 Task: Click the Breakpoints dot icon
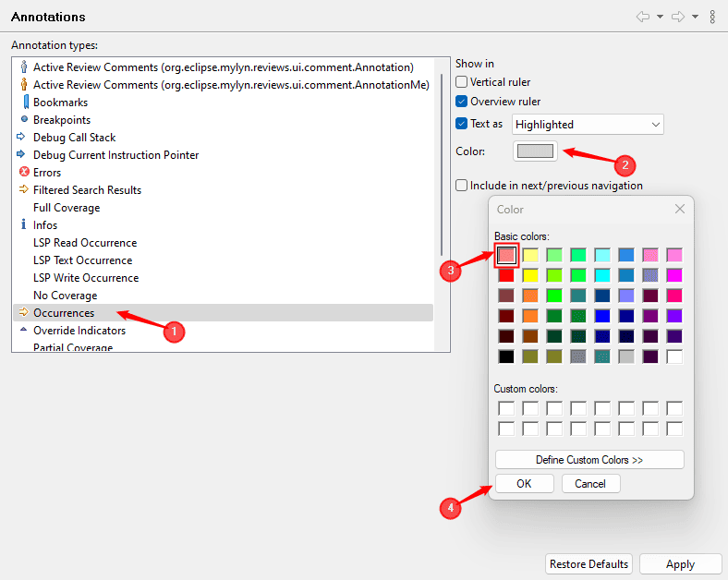[x=25, y=119]
